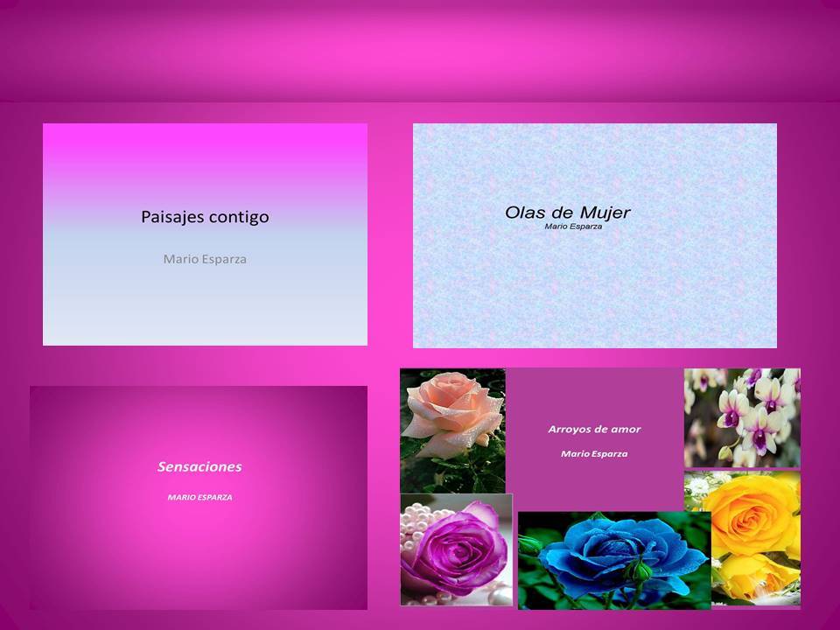Screen dimensions: 840x630
Task: Click 'MARIO ESPARZA' under Sensaciones
Action: [199, 497]
